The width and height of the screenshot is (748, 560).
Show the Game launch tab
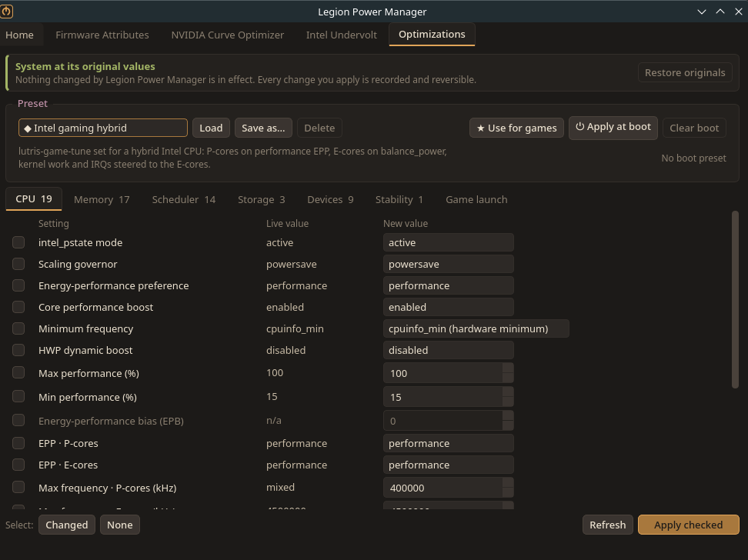pos(476,199)
